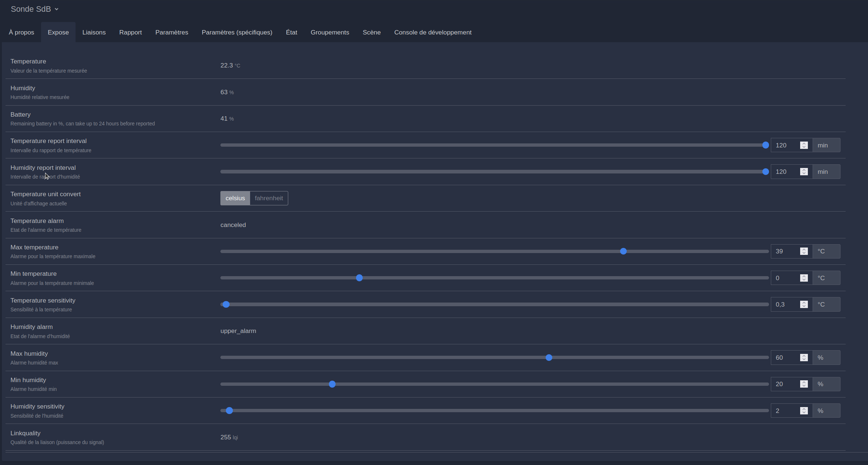Click the Max humidity slider handle
The image size is (868, 465).
(549, 358)
